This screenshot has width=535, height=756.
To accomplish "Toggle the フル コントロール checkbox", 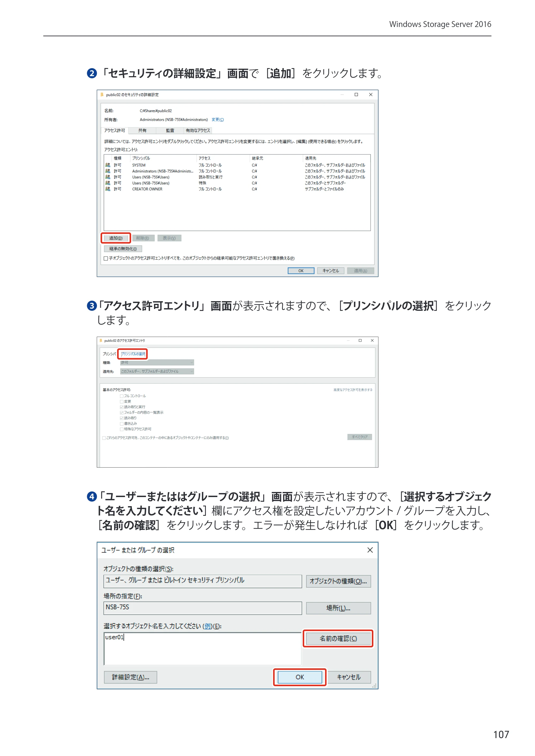I will [122, 396].
